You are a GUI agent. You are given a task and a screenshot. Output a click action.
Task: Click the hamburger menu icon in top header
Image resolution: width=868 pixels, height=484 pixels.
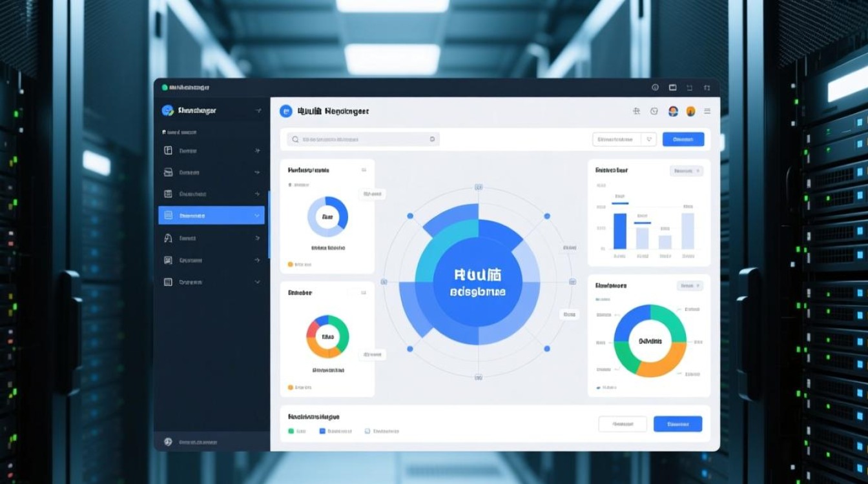(x=707, y=111)
